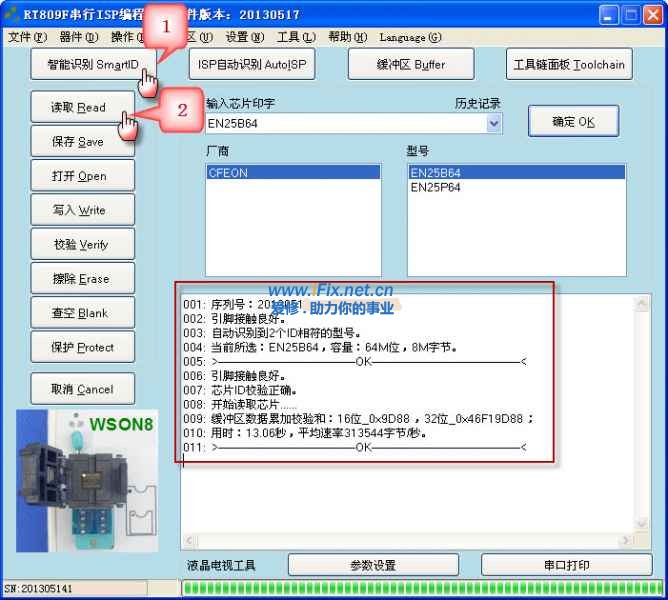668x600 pixels.
Task: Click log horizontal scrollbar left arrow
Action: (x=189, y=540)
